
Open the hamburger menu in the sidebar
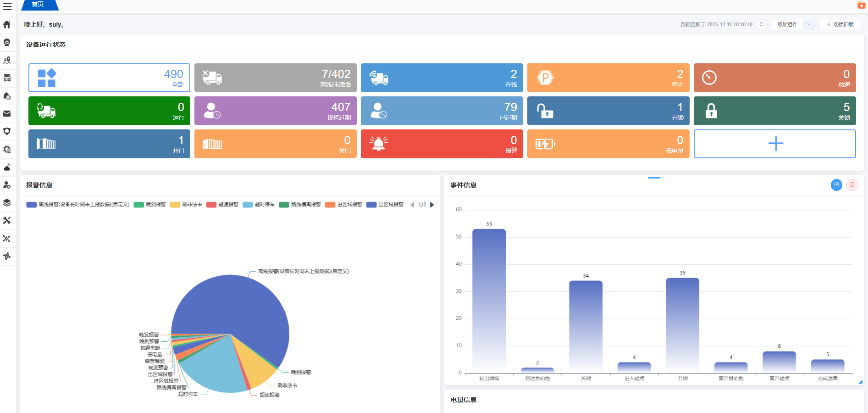(7, 6)
